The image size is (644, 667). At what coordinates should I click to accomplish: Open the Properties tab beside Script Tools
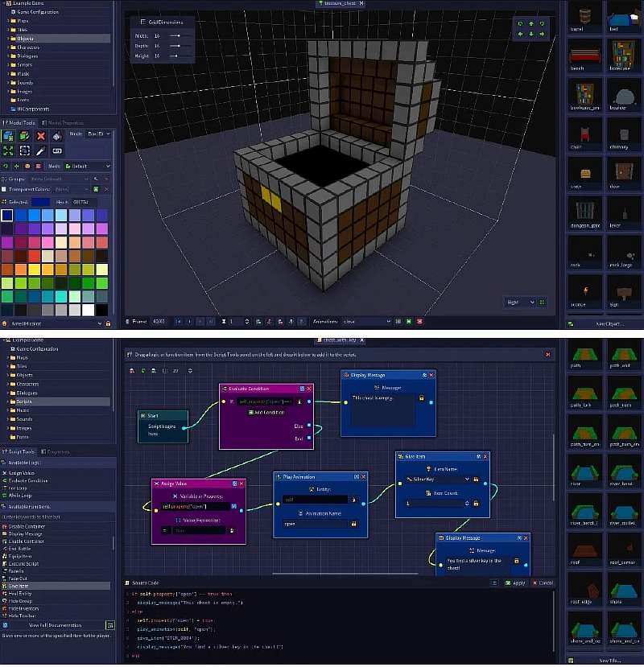[x=56, y=451]
